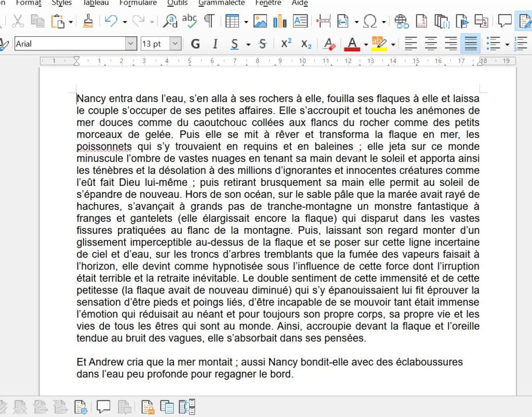Screen dimensions: 532x417
Task: Clear direct formatting with the eraser A icon
Action: pos(329,44)
